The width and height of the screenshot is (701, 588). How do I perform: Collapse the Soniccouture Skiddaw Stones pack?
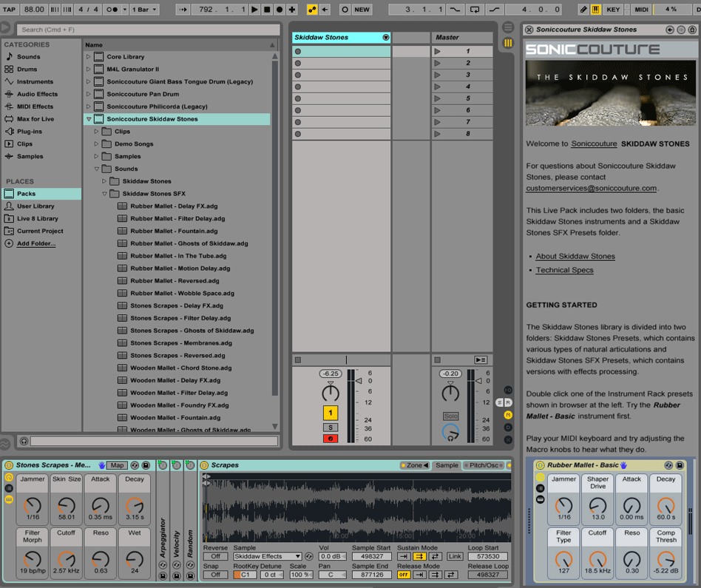point(89,119)
